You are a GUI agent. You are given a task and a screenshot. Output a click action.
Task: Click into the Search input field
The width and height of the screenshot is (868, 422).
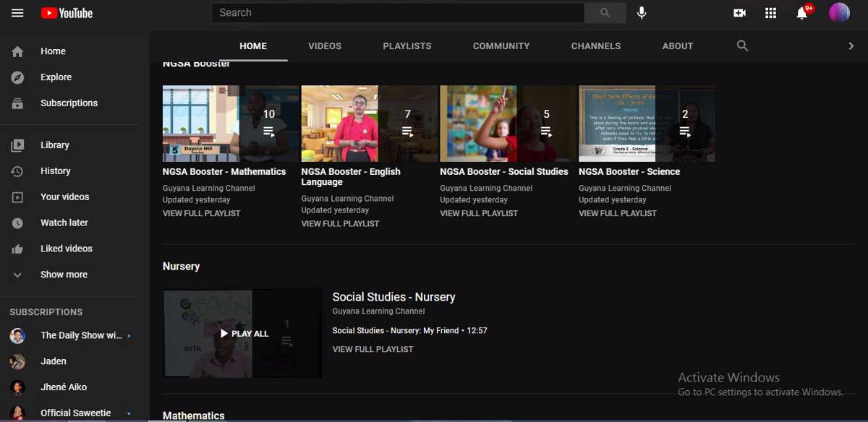click(x=398, y=13)
